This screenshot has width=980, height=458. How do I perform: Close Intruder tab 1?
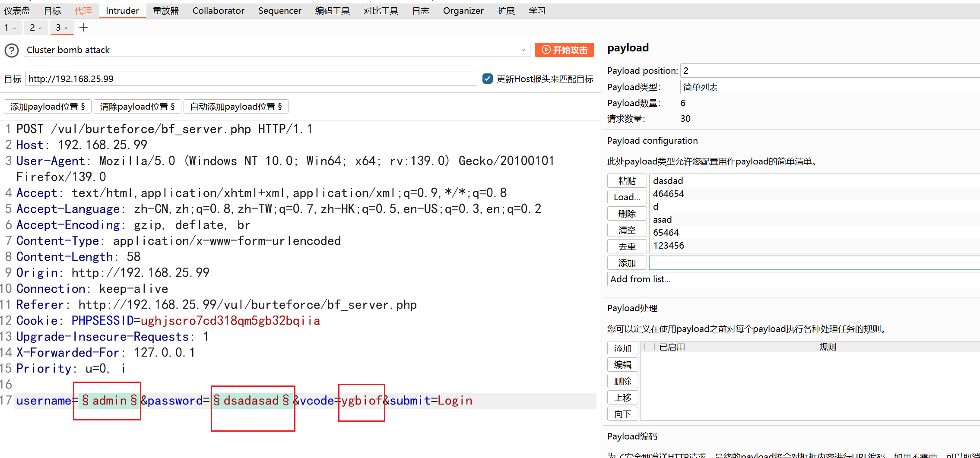(15, 28)
